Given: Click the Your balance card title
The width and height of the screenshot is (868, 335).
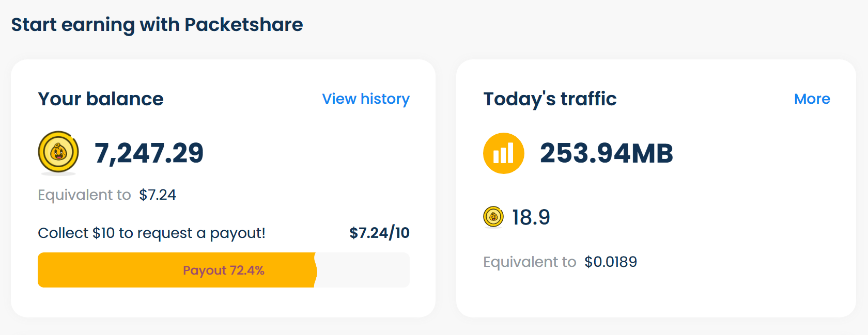Looking at the screenshot, I should coord(101,99).
